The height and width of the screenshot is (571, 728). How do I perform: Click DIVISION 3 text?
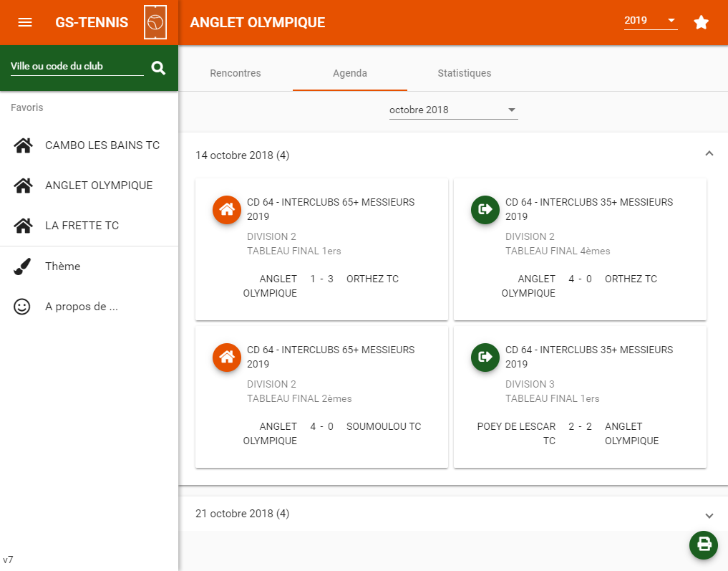(530, 384)
